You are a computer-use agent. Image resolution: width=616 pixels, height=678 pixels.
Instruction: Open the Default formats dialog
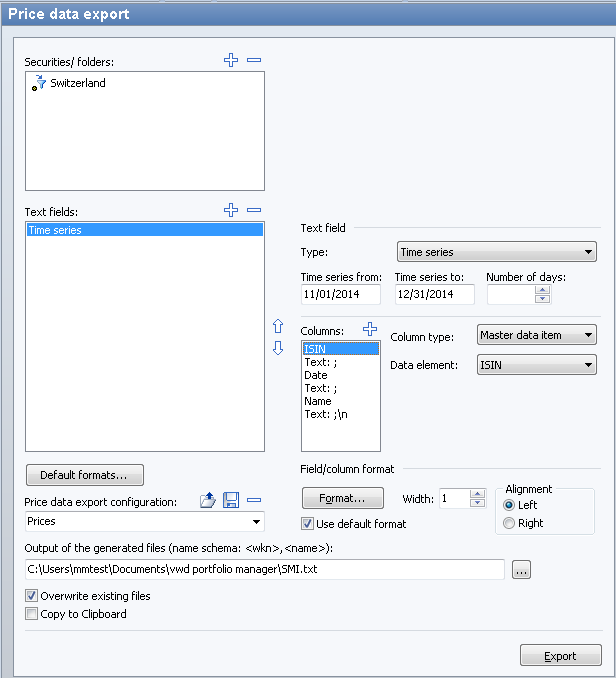click(84, 475)
